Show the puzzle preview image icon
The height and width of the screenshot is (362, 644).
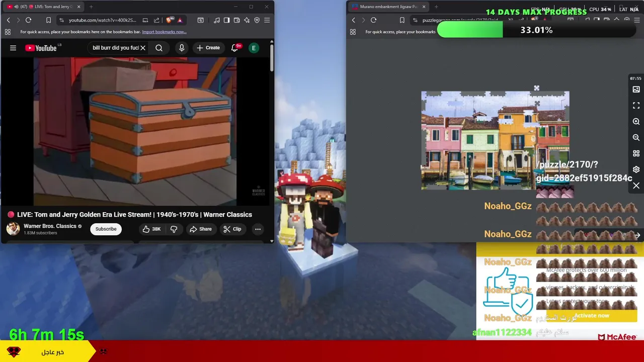(x=636, y=89)
